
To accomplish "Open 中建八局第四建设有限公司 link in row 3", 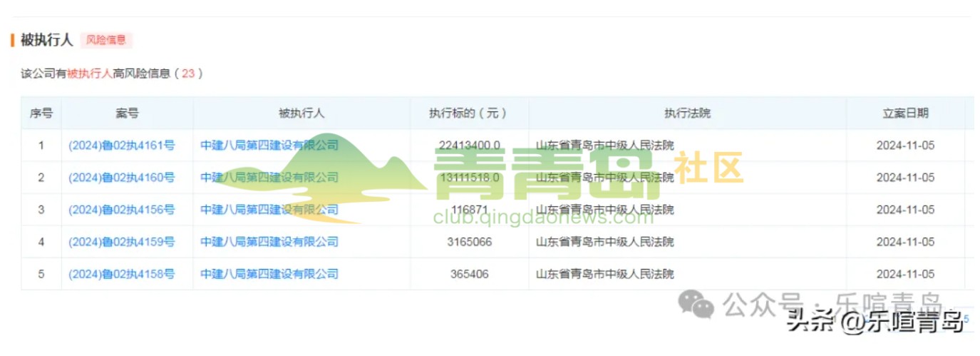I will pos(269,210).
